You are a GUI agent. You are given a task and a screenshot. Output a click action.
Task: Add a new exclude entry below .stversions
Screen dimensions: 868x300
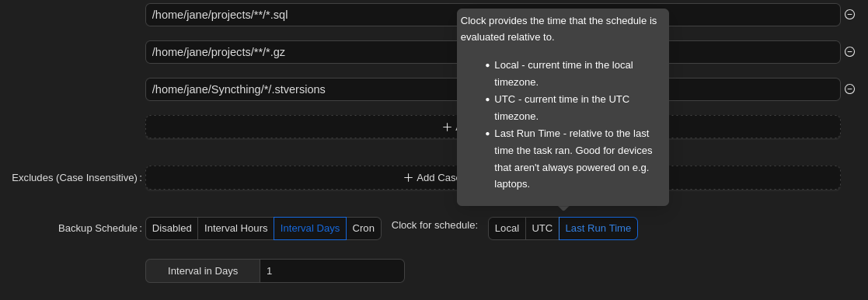493,127
